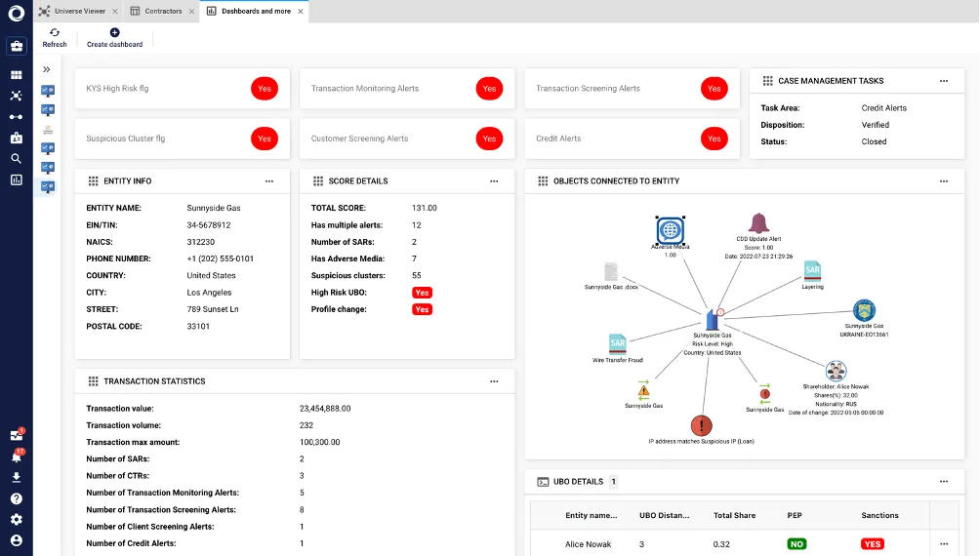
Task: Click the Refresh button
Action: (x=55, y=38)
